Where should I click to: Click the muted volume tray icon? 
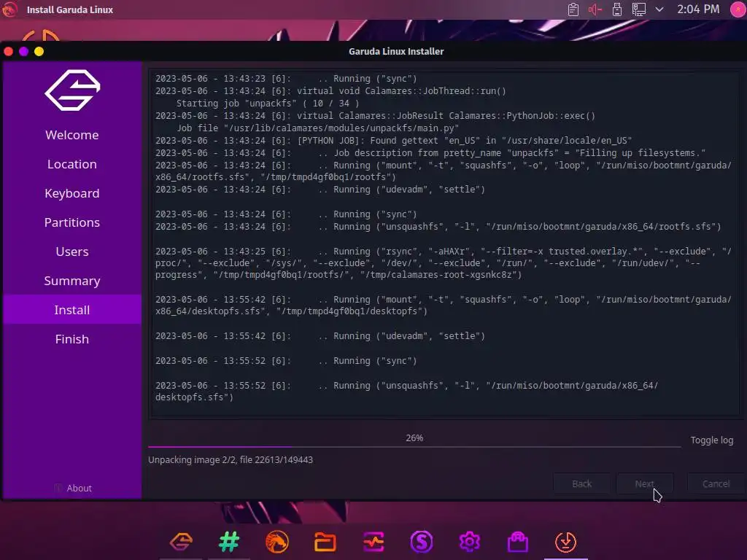(x=595, y=9)
